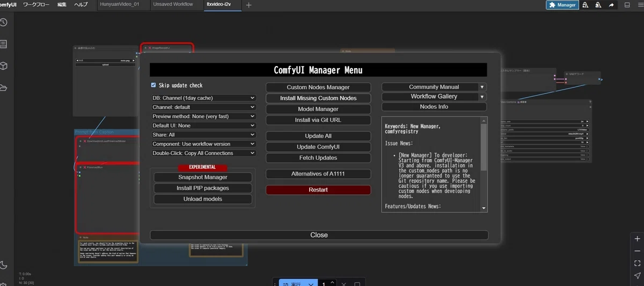Fit view with the frame icon
Screen dimensions: 644x286
coord(637,263)
